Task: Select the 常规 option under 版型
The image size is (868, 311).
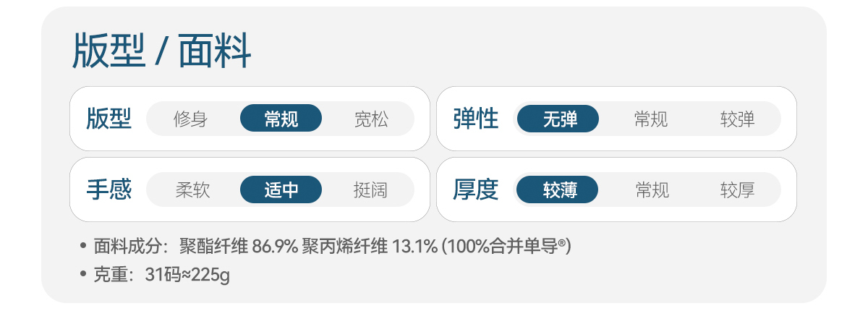Action: coord(281,119)
